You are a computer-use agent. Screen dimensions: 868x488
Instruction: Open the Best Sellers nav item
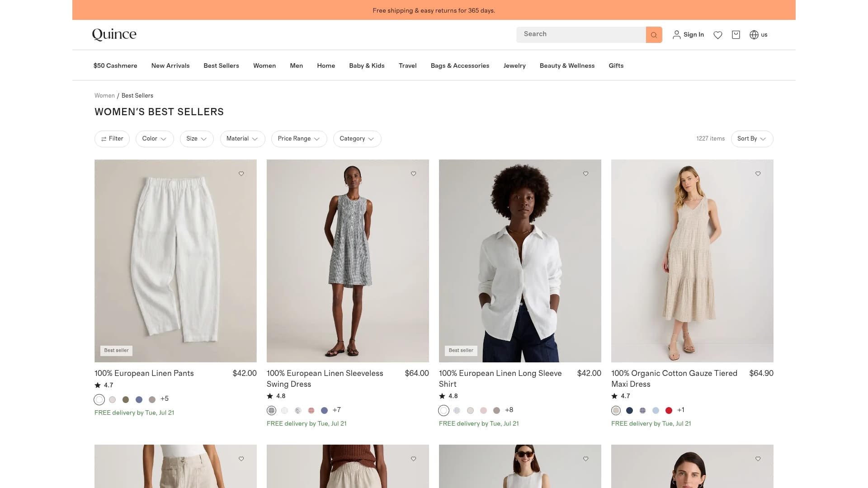click(221, 66)
